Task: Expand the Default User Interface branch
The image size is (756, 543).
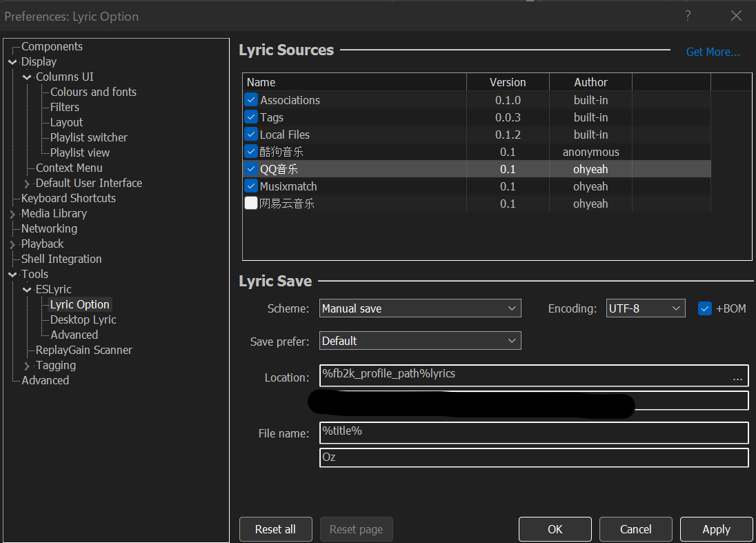Action: point(26,183)
